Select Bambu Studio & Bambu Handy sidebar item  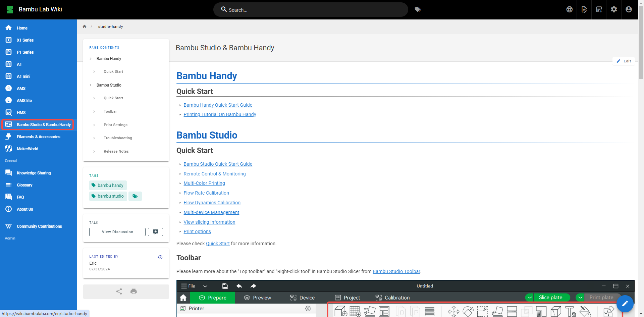(39, 124)
